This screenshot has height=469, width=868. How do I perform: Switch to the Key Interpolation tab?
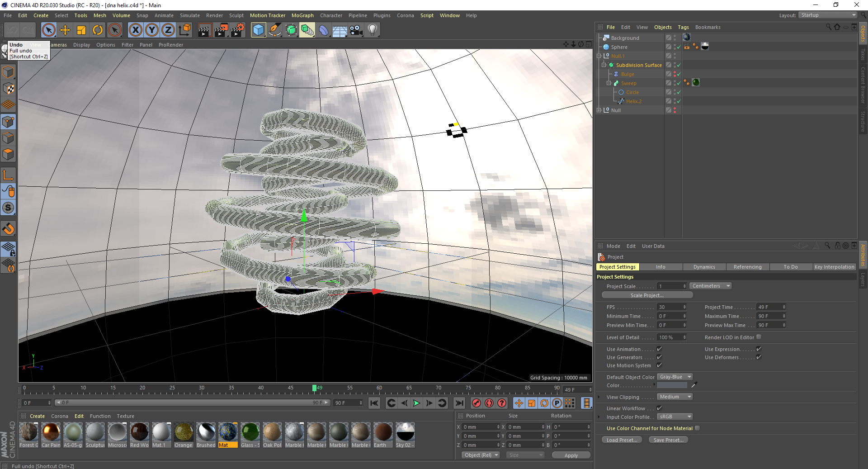[x=834, y=267]
